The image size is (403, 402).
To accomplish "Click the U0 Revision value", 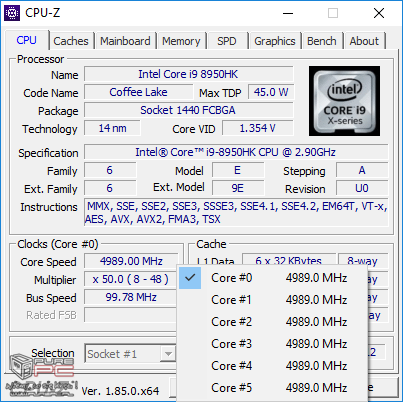I will point(362,188).
